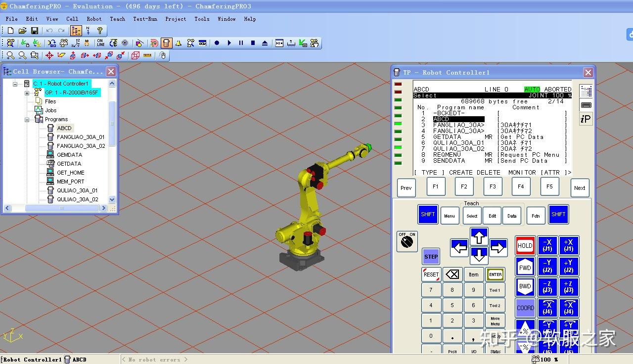This screenshot has width=633, height=364.
Task: Open the File menu
Action: [11, 19]
